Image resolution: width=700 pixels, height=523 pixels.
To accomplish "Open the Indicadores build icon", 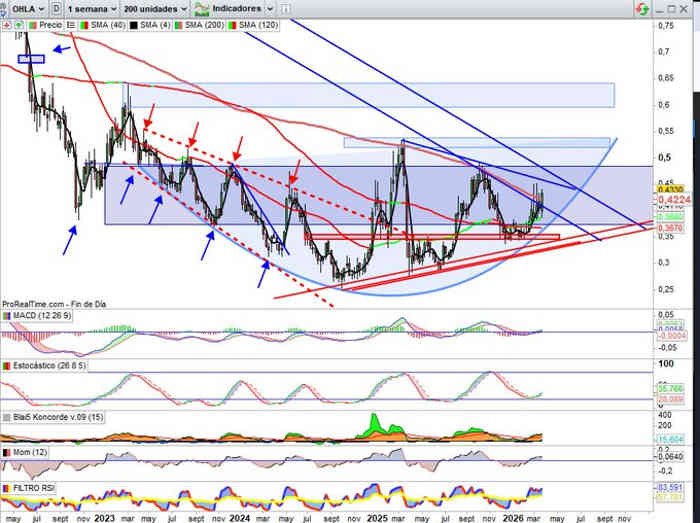I will pos(203,8).
